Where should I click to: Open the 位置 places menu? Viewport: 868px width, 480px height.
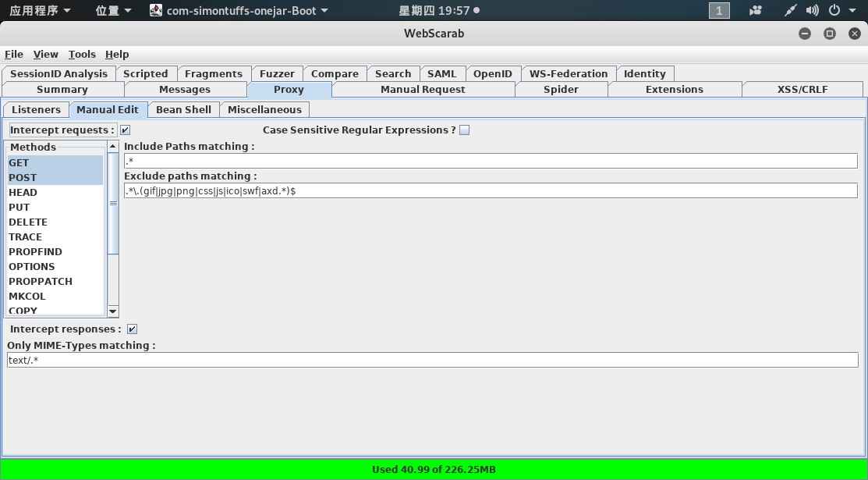click(x=114, y=10)
